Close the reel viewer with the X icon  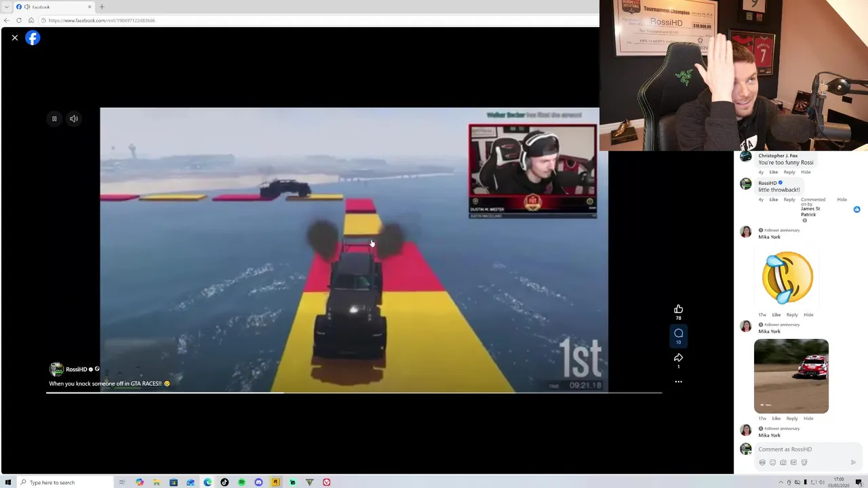tap(15, 38)
